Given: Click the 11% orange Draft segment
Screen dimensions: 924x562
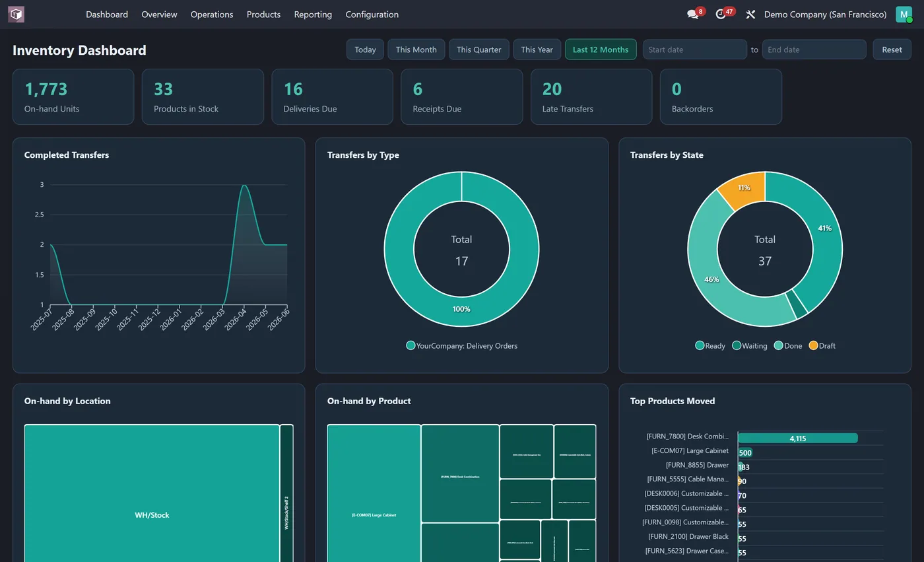Looking at the screenshot, I should [x=744, y=188].
